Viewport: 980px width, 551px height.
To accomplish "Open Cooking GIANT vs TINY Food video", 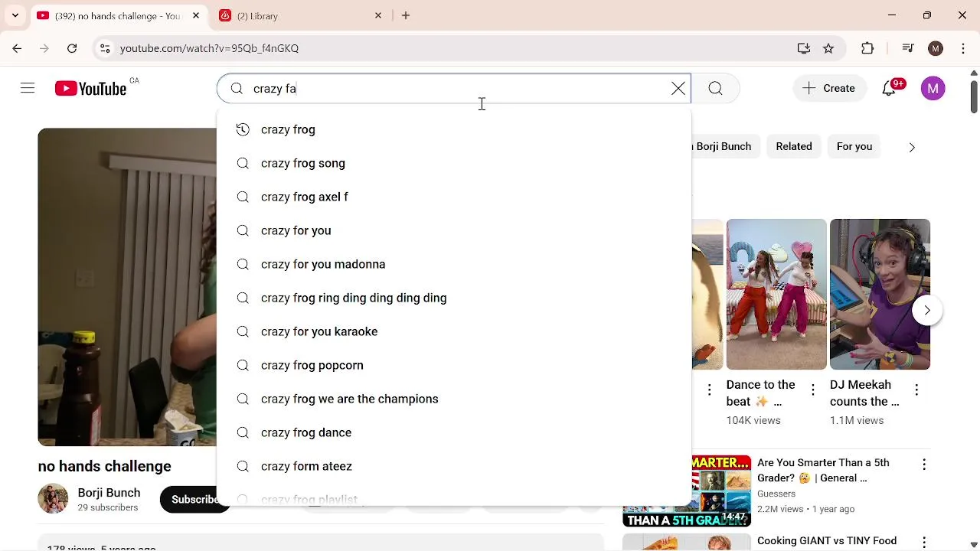I will point(827,541).
